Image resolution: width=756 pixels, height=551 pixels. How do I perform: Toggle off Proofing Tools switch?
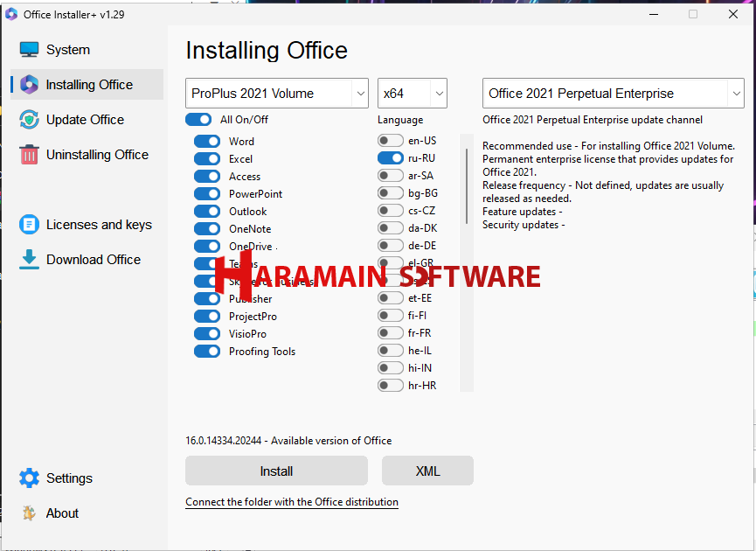point(207,351)
